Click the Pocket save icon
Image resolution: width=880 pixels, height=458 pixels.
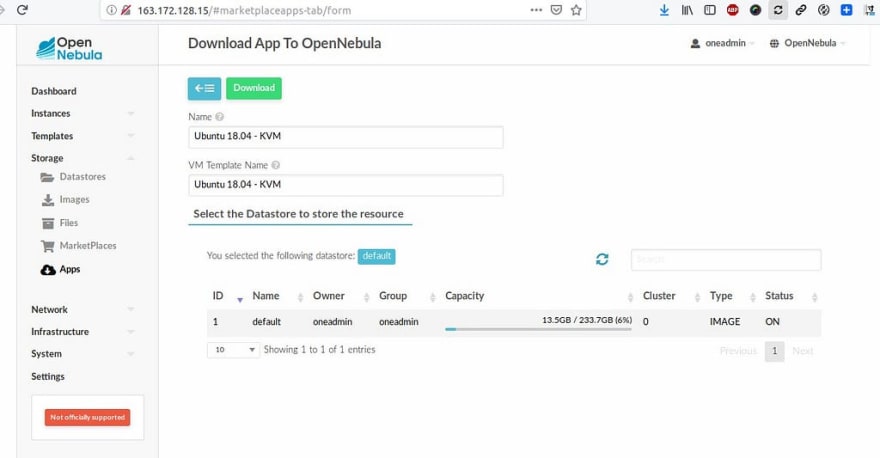pos(556,10)
